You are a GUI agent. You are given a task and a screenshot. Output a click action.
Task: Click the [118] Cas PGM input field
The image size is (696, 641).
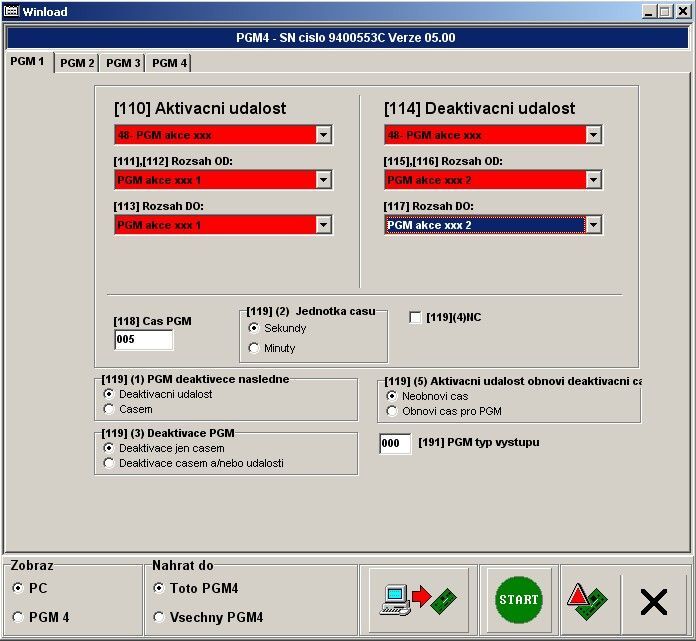click(x=143, y=340)
